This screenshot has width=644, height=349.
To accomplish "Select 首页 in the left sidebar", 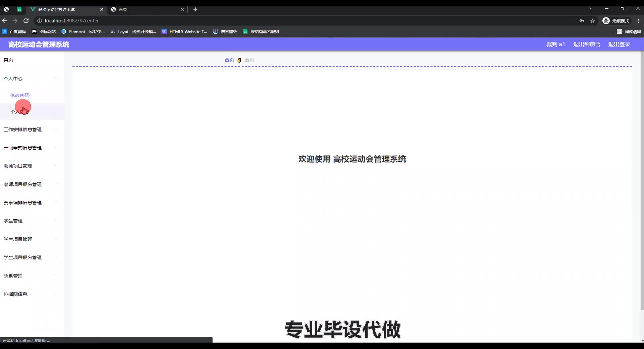I will [x=9, y=60].
